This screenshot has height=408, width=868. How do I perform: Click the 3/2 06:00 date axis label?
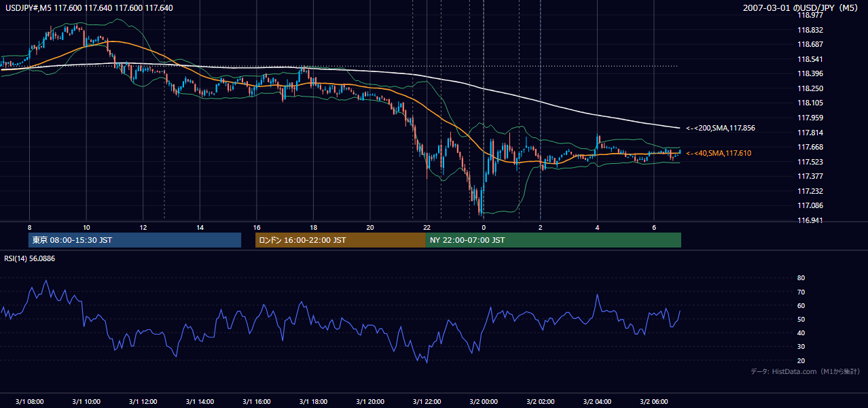coord(654,401)
